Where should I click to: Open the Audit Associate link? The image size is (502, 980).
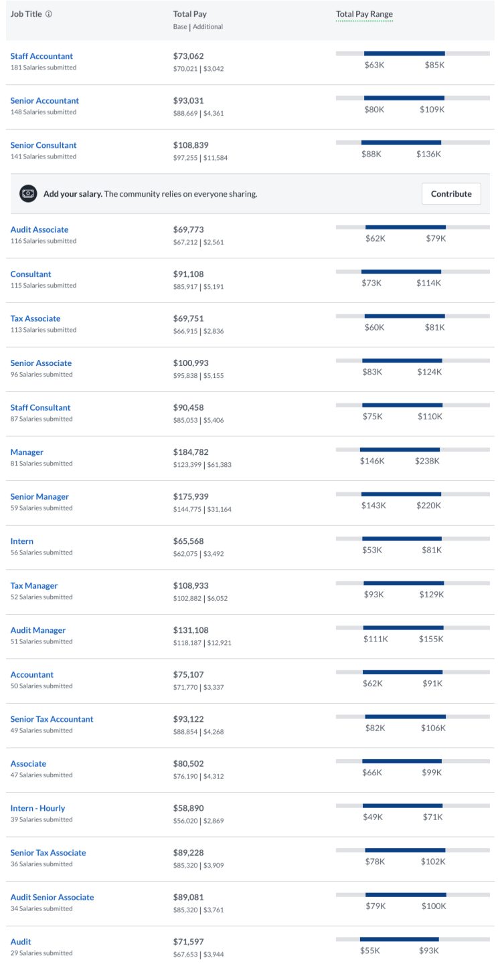39,229
